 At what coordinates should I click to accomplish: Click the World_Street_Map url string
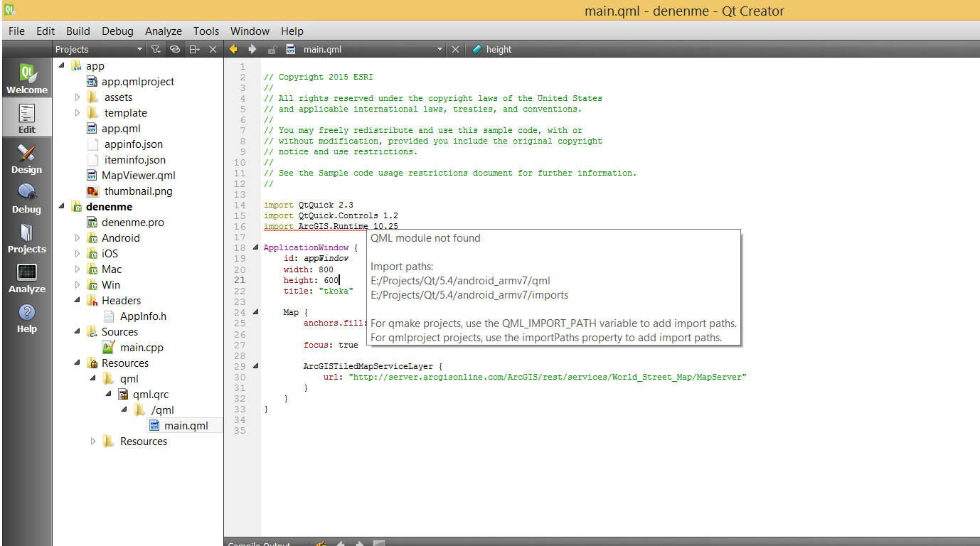(547, 377)
